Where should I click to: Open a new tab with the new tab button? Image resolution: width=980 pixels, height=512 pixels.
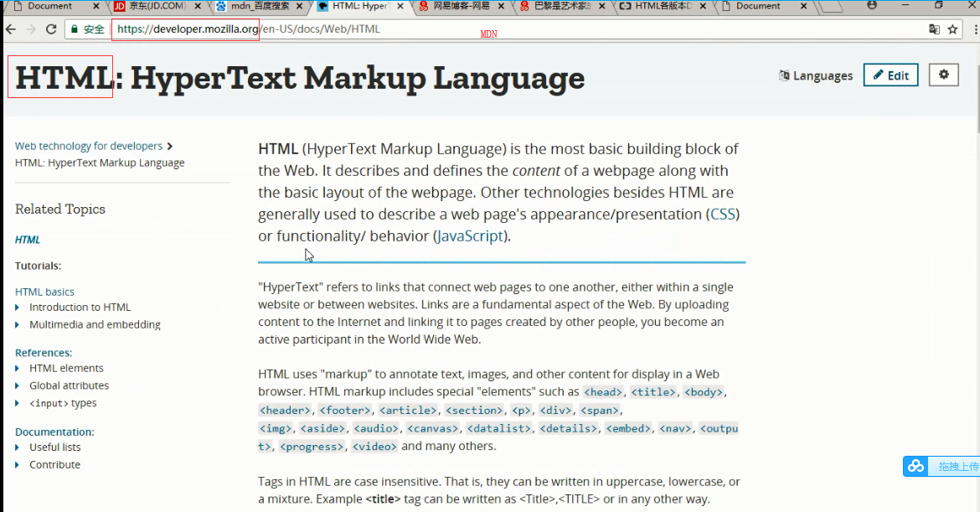coord(831,7)
